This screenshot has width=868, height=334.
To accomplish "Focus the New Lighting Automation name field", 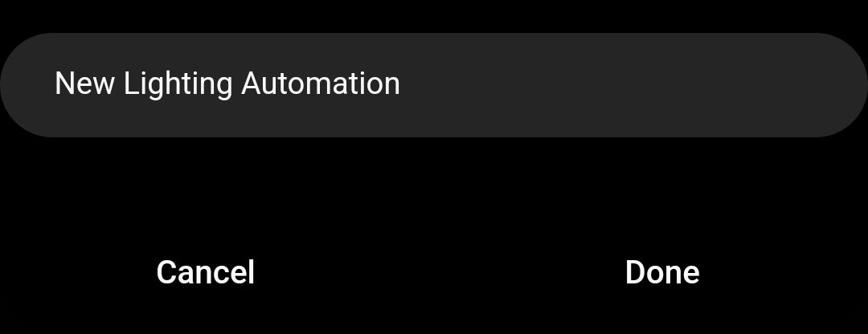I will point(434,84).
